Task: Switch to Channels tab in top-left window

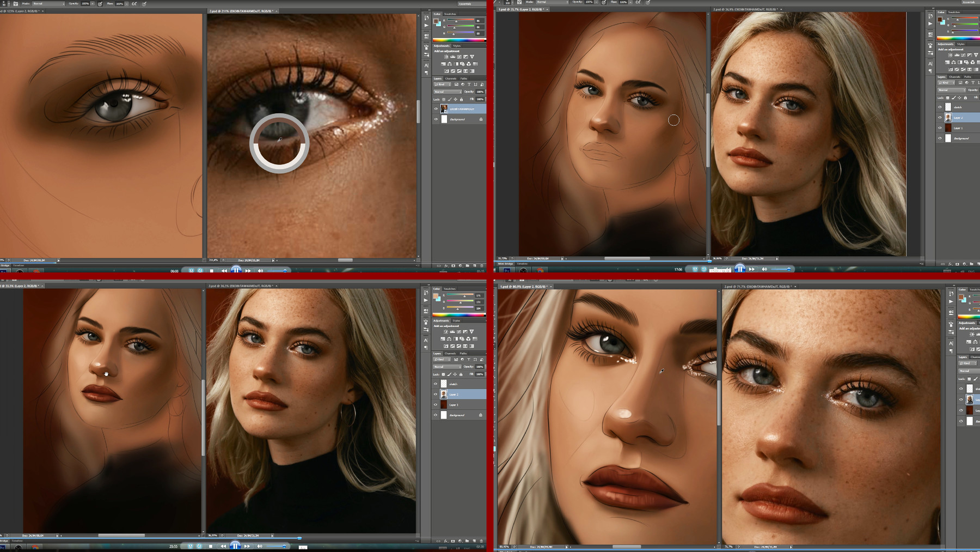Action: point(451,78)
